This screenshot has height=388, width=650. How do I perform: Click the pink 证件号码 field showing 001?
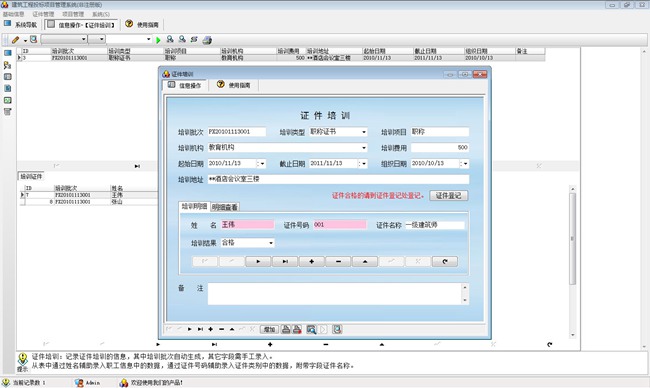click(340, 225)
